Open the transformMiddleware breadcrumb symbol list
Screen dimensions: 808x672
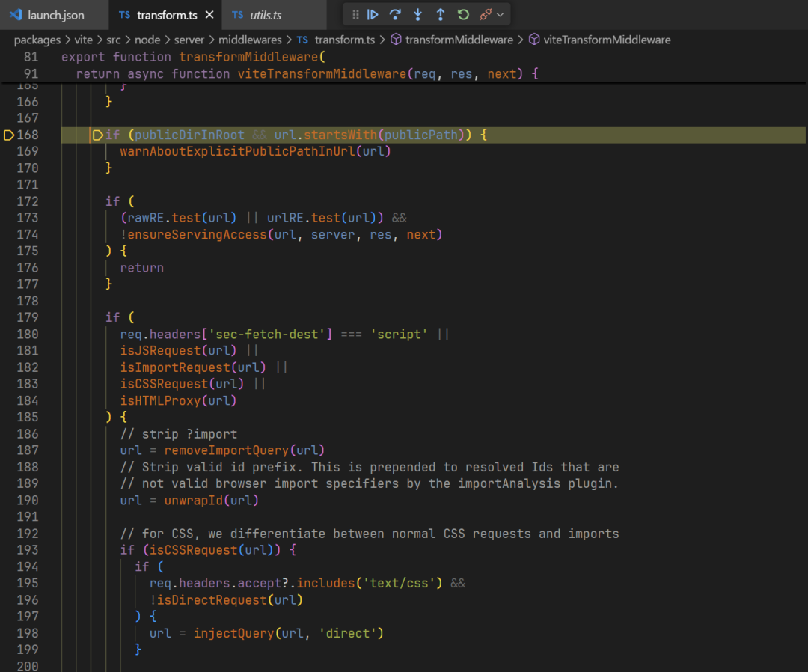point(459,40)
